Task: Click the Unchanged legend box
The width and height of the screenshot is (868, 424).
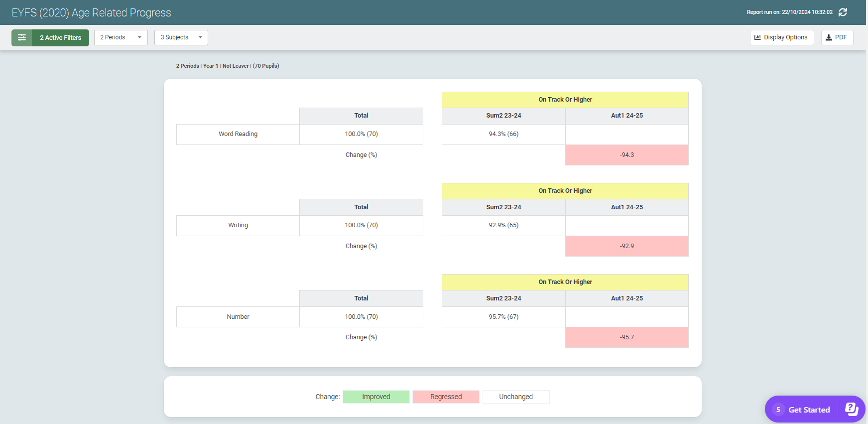Action: tap(515, 397)
